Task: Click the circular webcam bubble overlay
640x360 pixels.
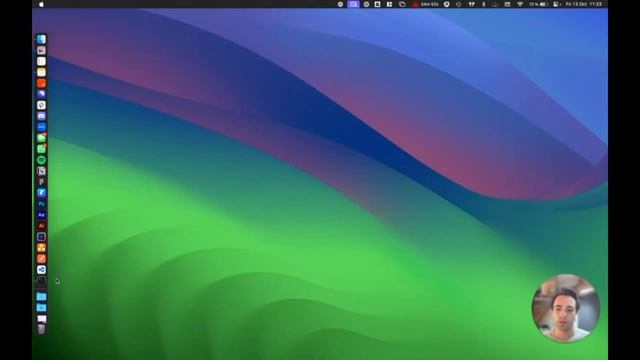Action: 566,308
